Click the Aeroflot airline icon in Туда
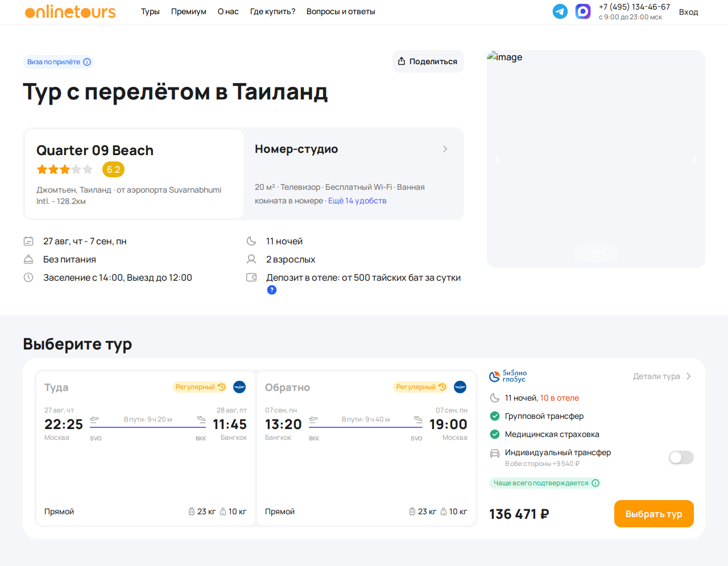728x566 pixels. (239, 387)
